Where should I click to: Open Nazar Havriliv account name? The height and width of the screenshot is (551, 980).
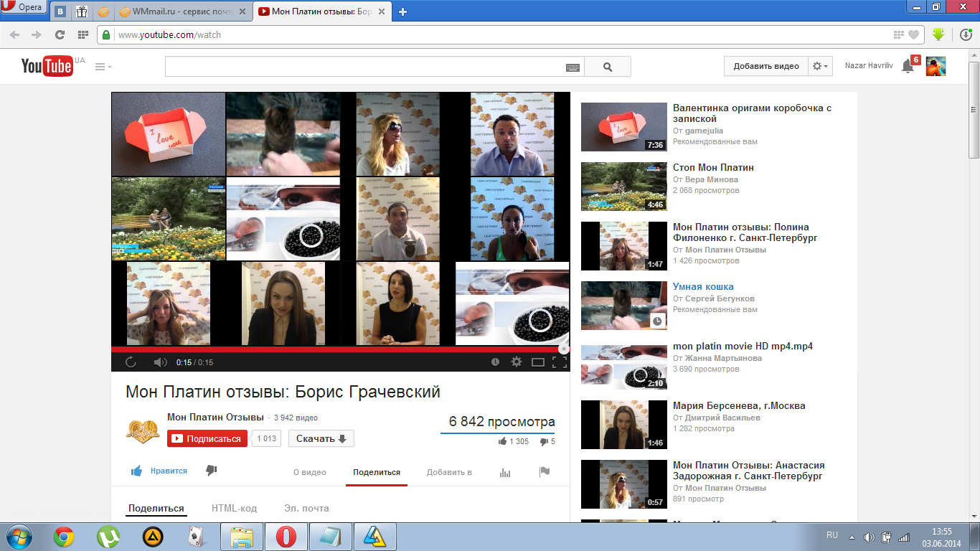[870, 66]
